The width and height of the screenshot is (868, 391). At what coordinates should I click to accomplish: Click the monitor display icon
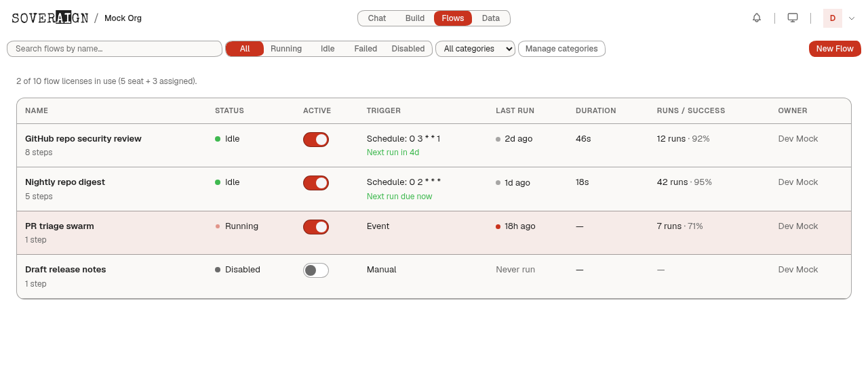point(793,18)
